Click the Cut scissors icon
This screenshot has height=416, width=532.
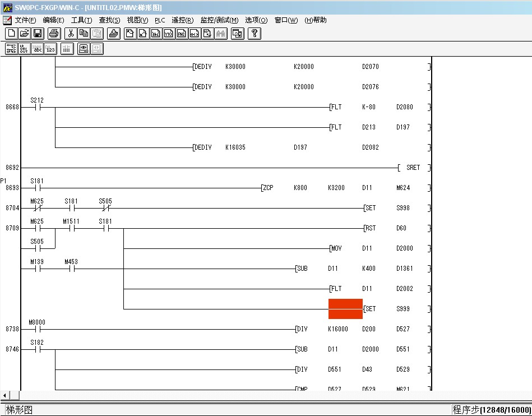pos(71,34)
